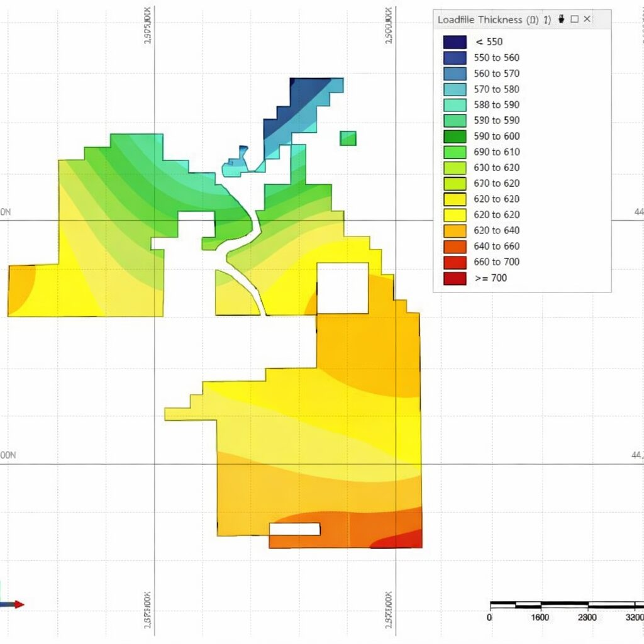Pin the Thickness legend panel
Screen dimensions: 644x644
pos(562,19)
